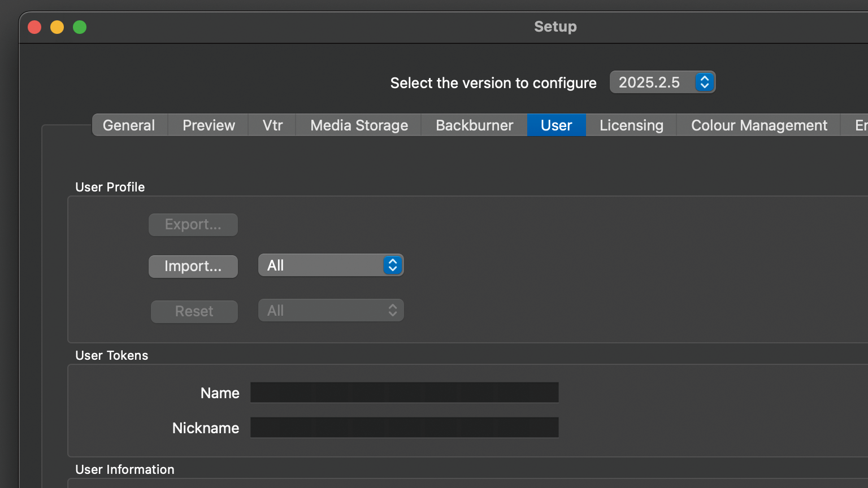Zoom the Setup window with green button

[x=80, y=27]
